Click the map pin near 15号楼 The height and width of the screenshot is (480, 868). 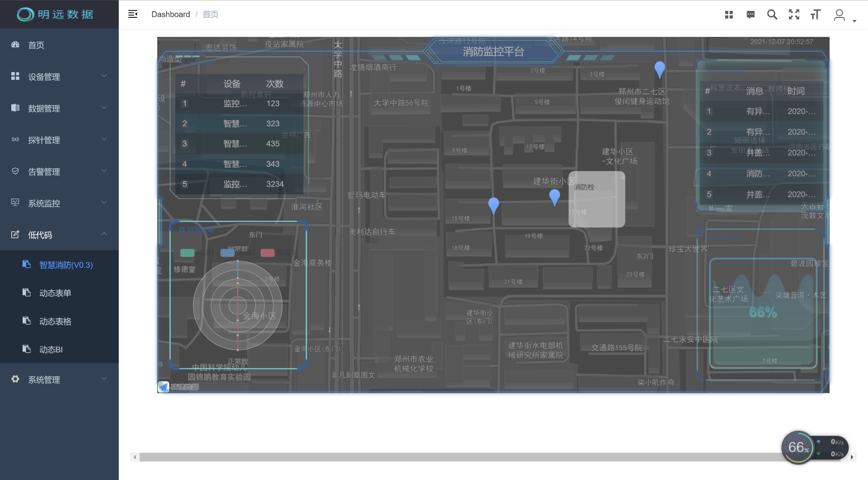[x=493, y=206]
